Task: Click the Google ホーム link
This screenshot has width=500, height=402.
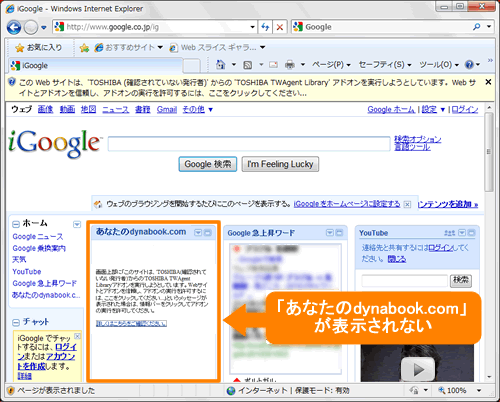Action: (x=391, y=109)
